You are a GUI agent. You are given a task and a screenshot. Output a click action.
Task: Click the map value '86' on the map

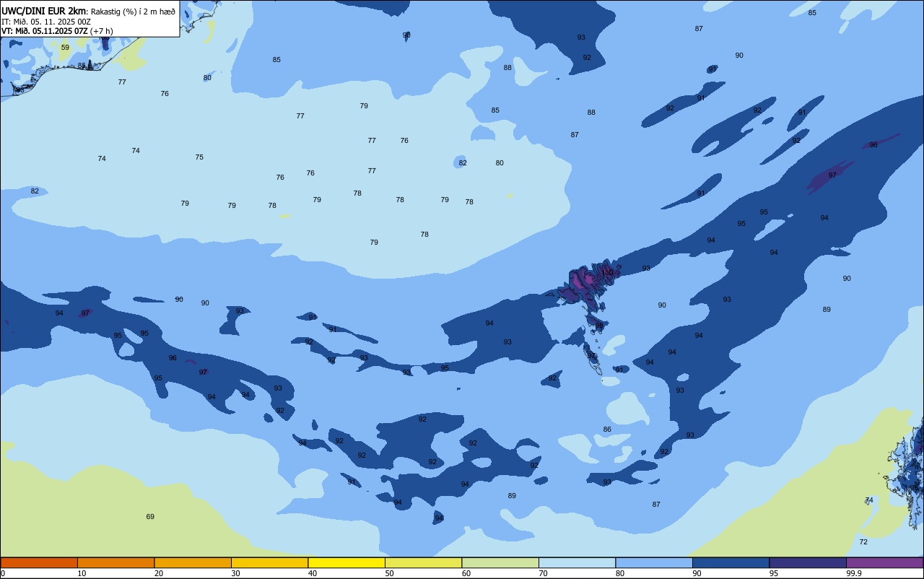pyautogui.click(x=607, y=430)
